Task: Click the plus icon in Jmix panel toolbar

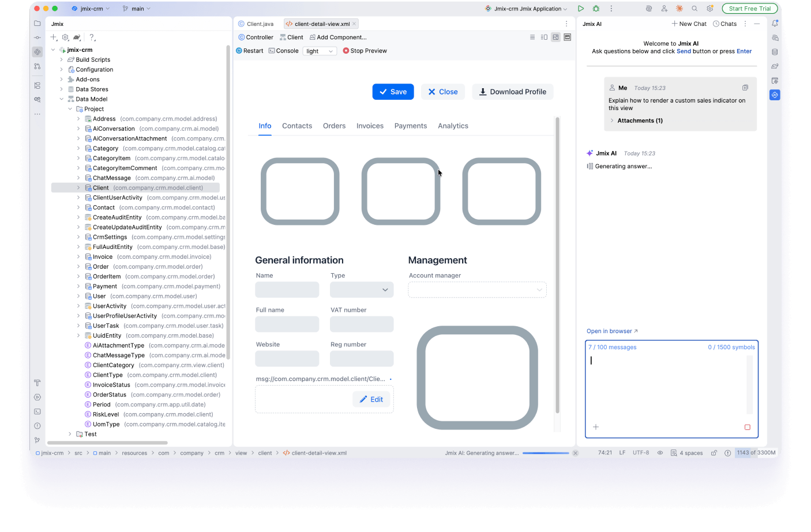Action: 54,37
